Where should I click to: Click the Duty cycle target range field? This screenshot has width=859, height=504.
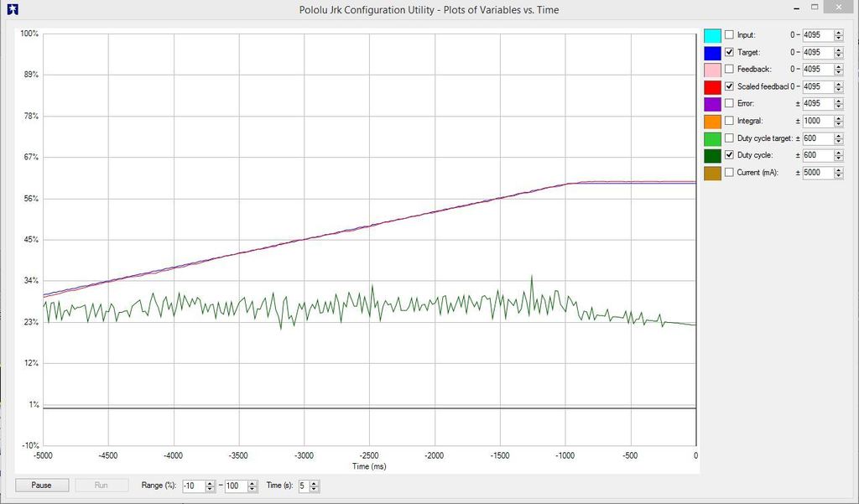pos(818,138)
